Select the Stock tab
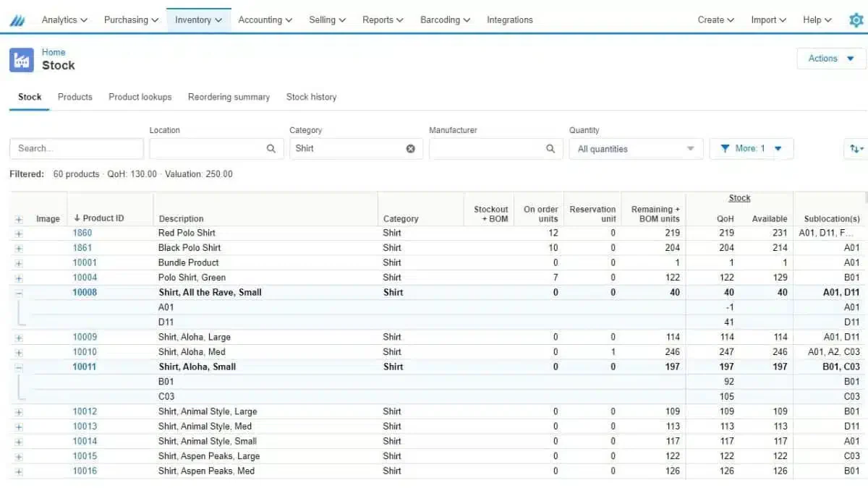This screenshot has width=868, height=488. 30,97
